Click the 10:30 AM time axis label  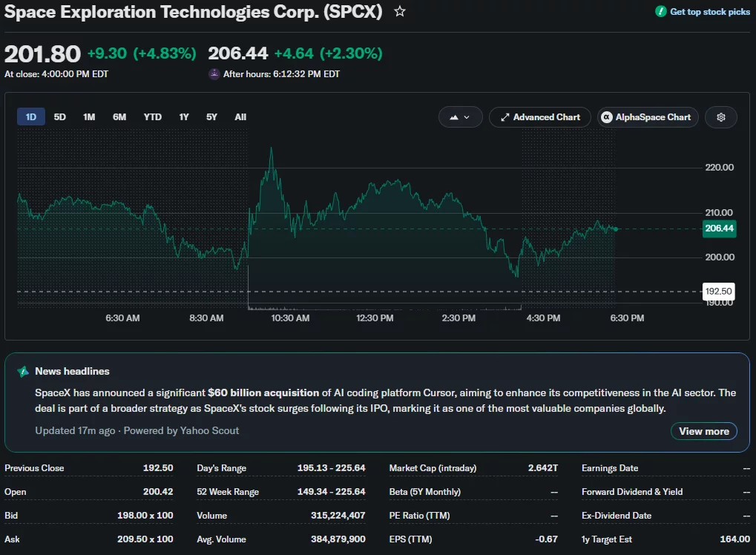tap(290, 318)
